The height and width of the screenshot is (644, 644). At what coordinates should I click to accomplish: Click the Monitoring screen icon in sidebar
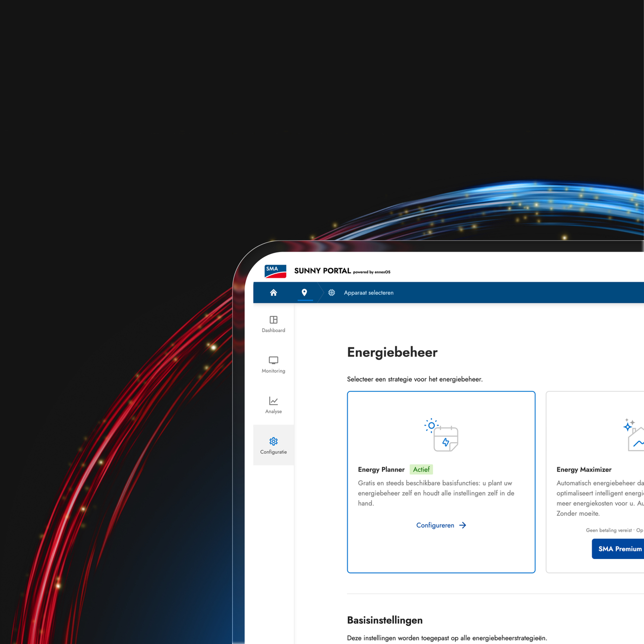274,360
